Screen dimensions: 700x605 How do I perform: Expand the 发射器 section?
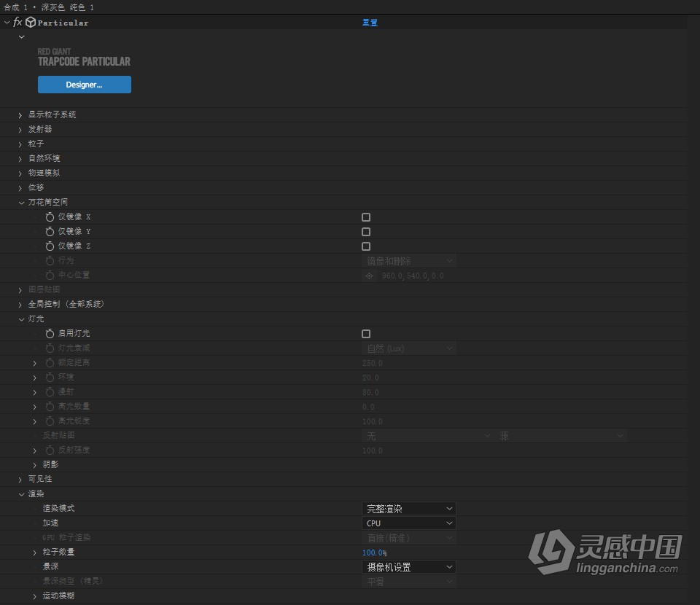(20, 130)
